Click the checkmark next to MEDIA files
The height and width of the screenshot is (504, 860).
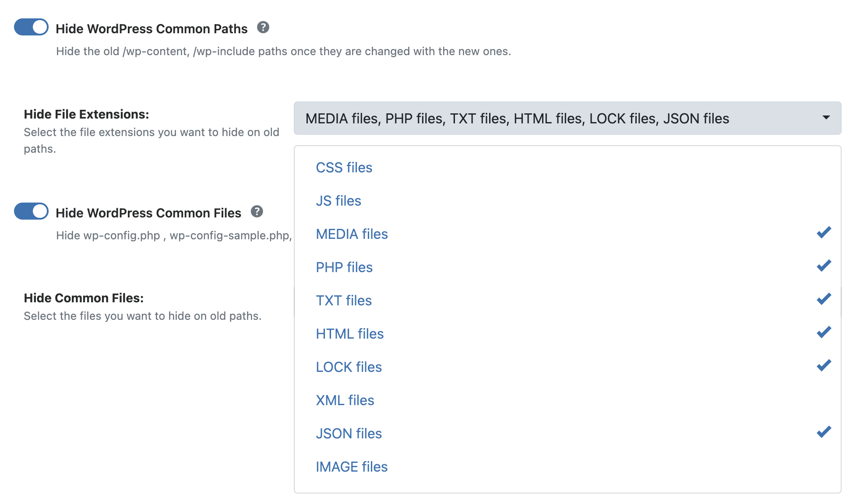tap(824, 232)
